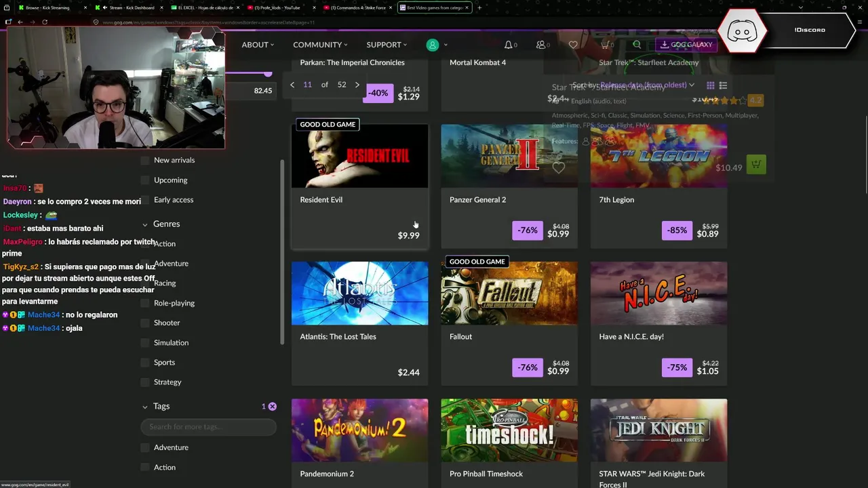
Task: Enable the Role-playing genre checkbox
Action: coord(144,303)
